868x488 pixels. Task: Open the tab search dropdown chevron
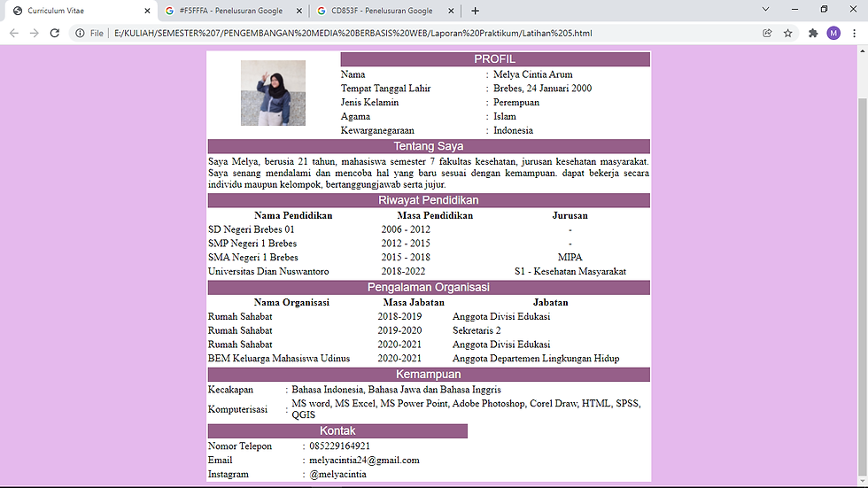[765, 10]
